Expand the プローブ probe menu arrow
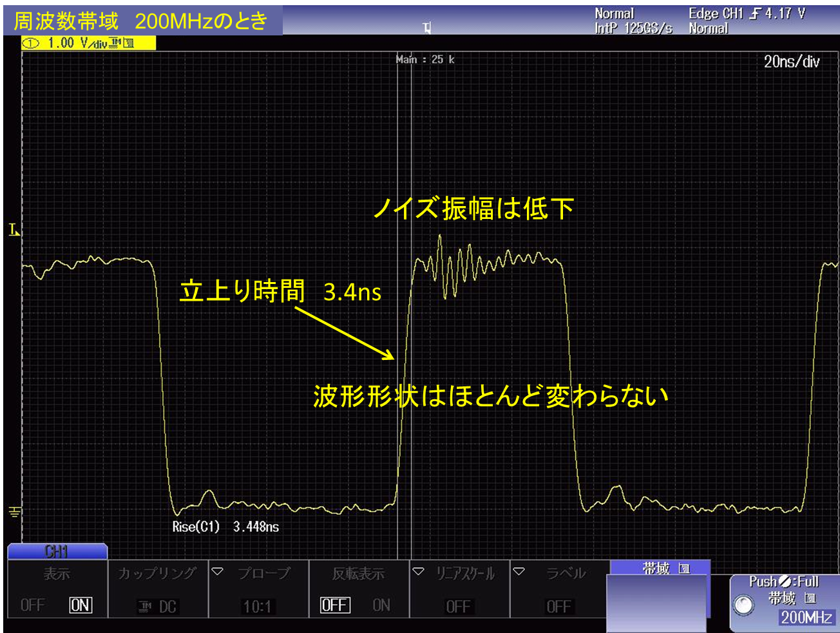The width and height of the screenshot is (840, 633). 217,572
